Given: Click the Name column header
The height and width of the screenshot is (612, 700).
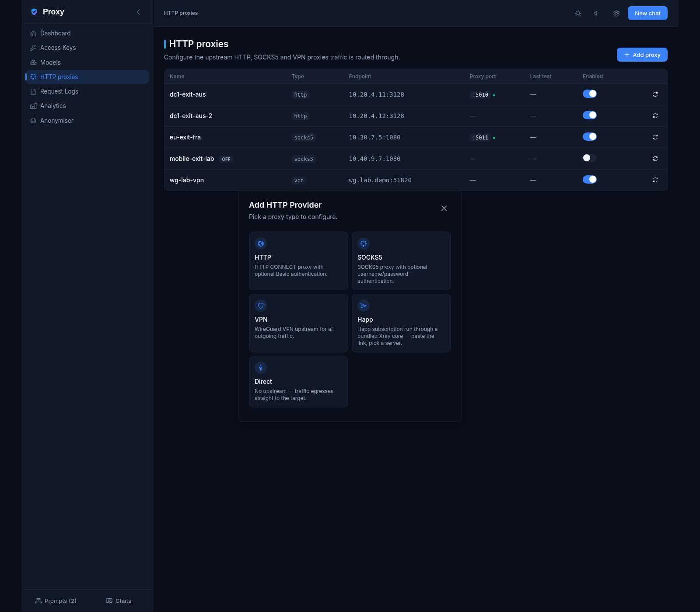Looking at the screenshot, I should point(177,76).
